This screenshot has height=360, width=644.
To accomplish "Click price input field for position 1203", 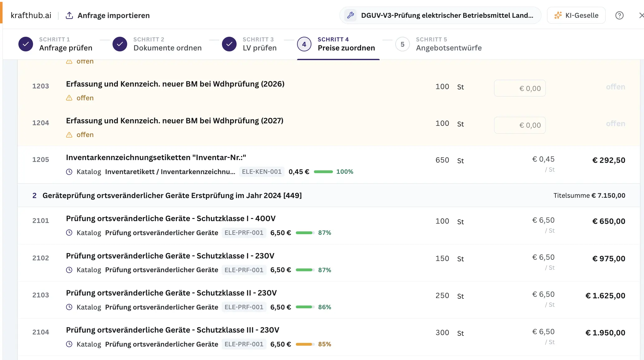I will pyautogui.click(x=520, y=88).
